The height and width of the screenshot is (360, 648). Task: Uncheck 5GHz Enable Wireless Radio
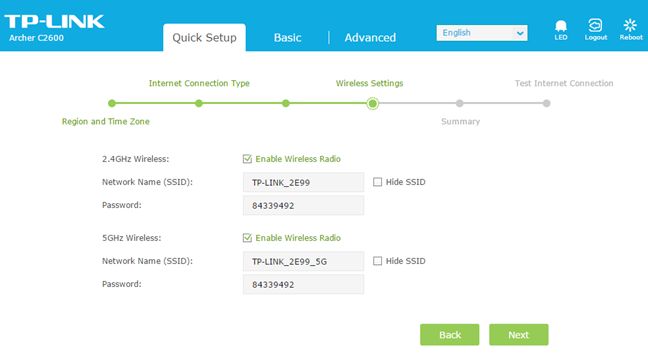(x=247, y=238)
